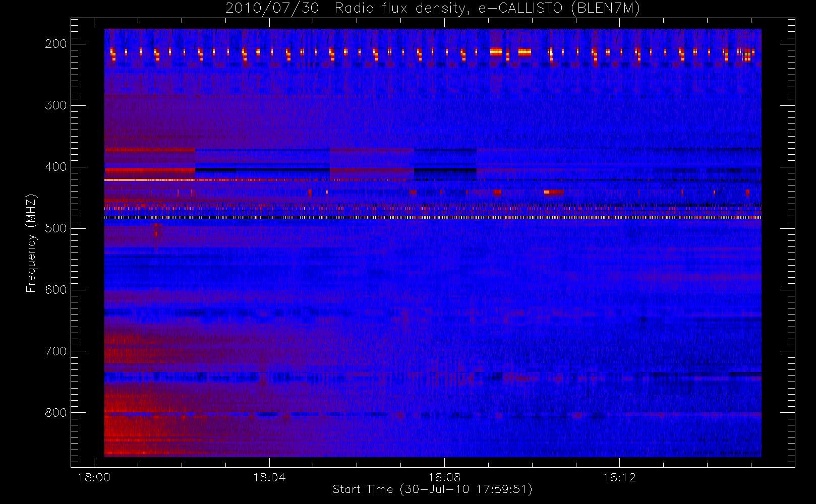The width and height of the screenshot is (816, 504).
Task: Click the plot title "Radio flux density, e-CALLISTO (BLEN7M)"
Action: 487,9
